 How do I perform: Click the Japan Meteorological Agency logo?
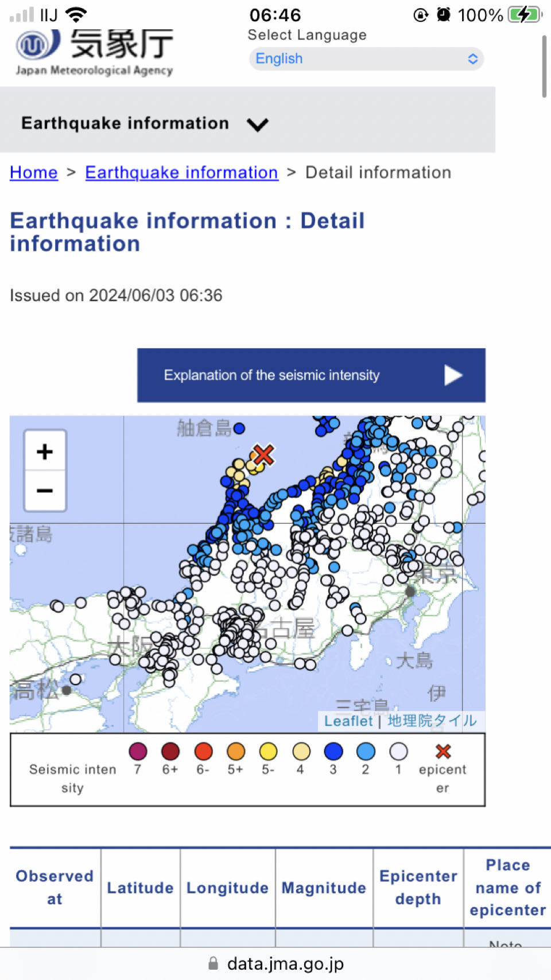(x=95, y=53)
